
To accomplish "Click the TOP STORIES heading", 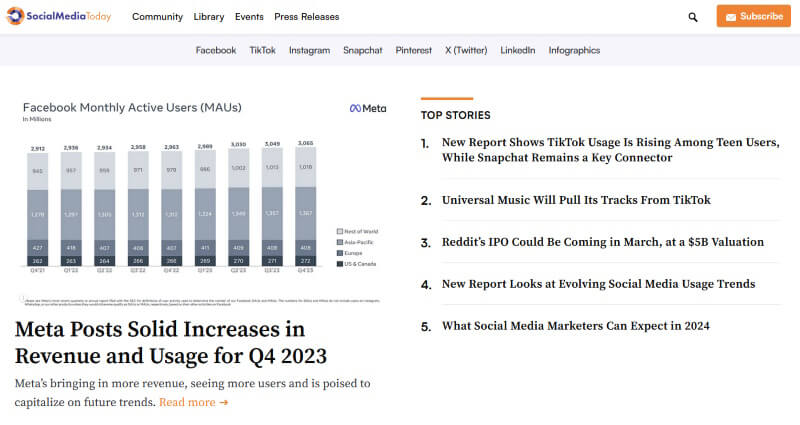I will (x=455, y=115).
